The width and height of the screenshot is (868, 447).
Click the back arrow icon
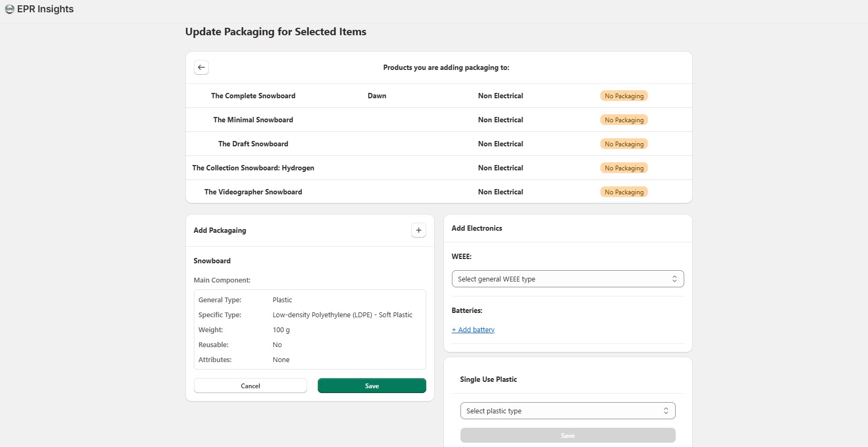tap(201, 67)
